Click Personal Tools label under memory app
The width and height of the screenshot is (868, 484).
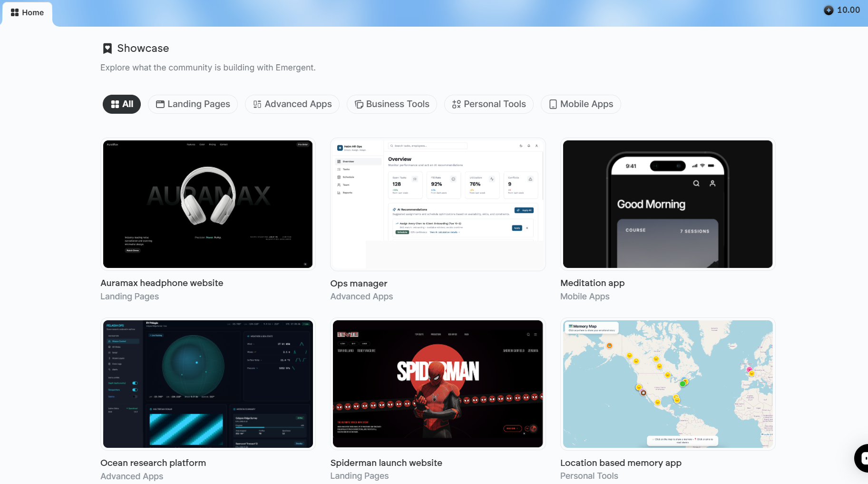(589, 476)
